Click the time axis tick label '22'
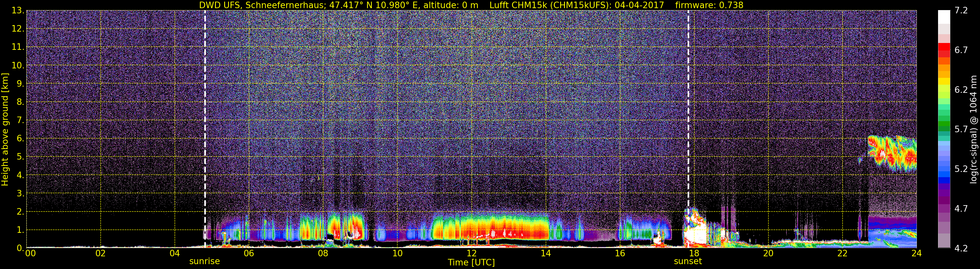The image size is (980, 269). [x=842, y=253]
